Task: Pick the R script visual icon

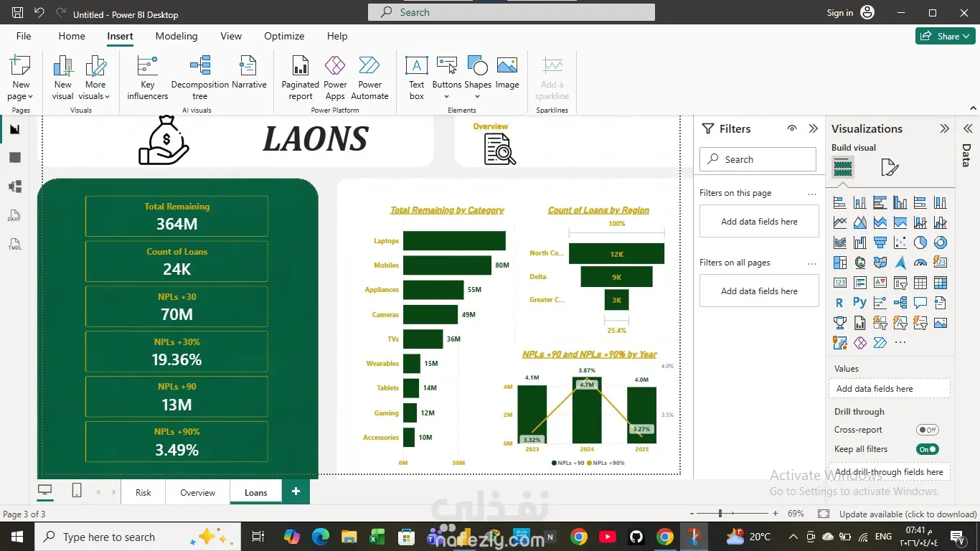Action: pos(840,303)
